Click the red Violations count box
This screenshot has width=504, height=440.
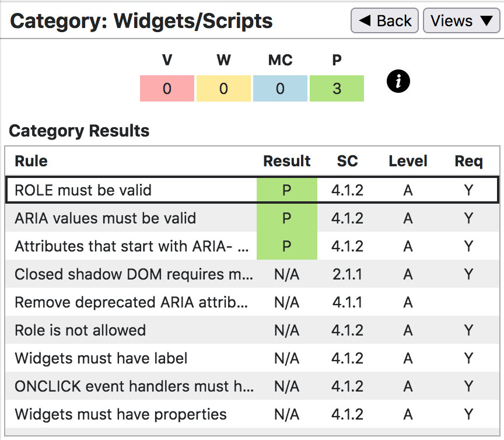click(x=167, y=89)
